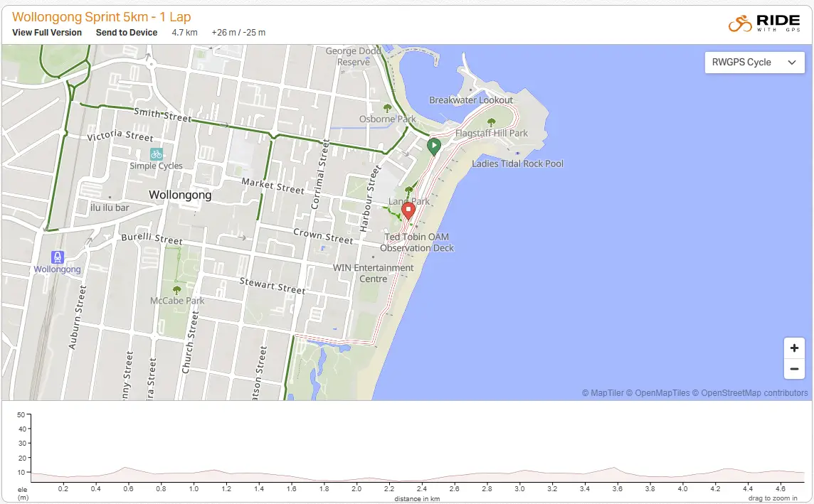Zoom out with the minus button
This screenshot has width=814, height=504.
pyautogui.click(x=794, y=369)
